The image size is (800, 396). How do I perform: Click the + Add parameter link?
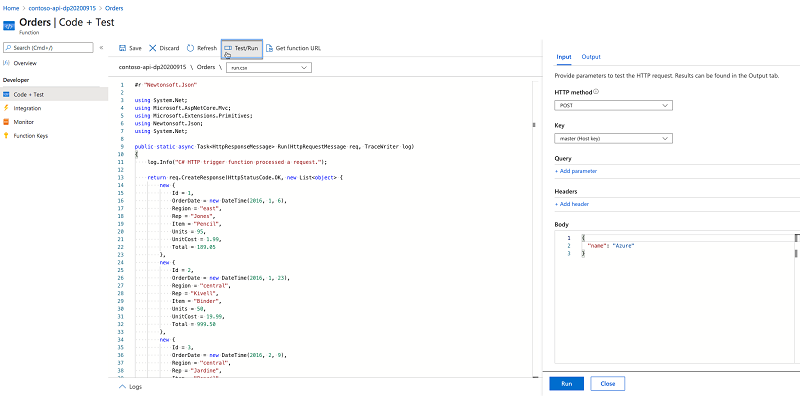click(576, 171)
